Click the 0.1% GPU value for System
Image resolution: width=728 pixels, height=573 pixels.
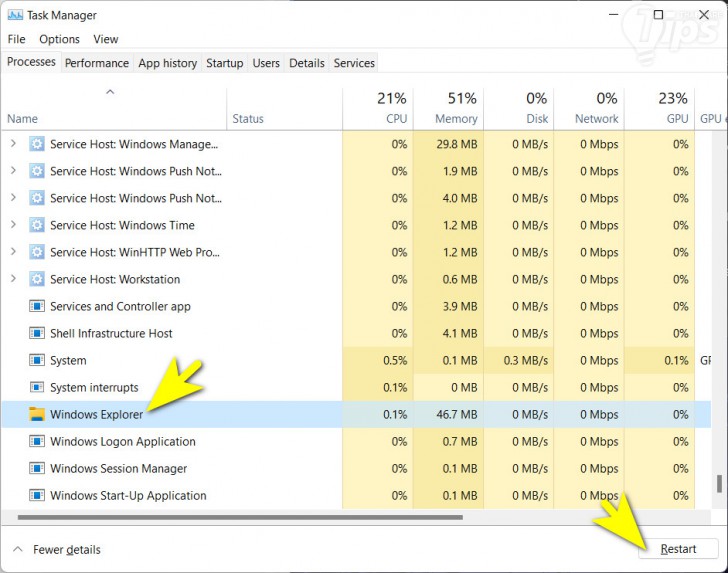click(x=676, y=360)
